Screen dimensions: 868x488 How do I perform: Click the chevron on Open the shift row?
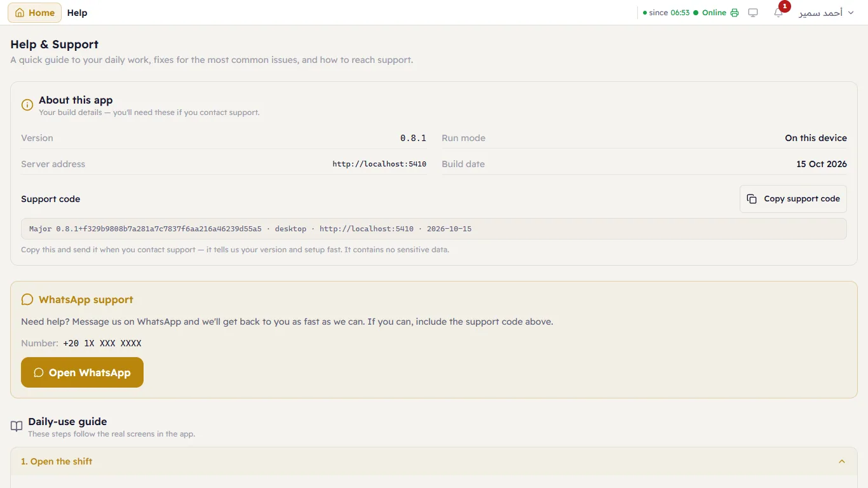pyautogui.click(x=842, y=461)
